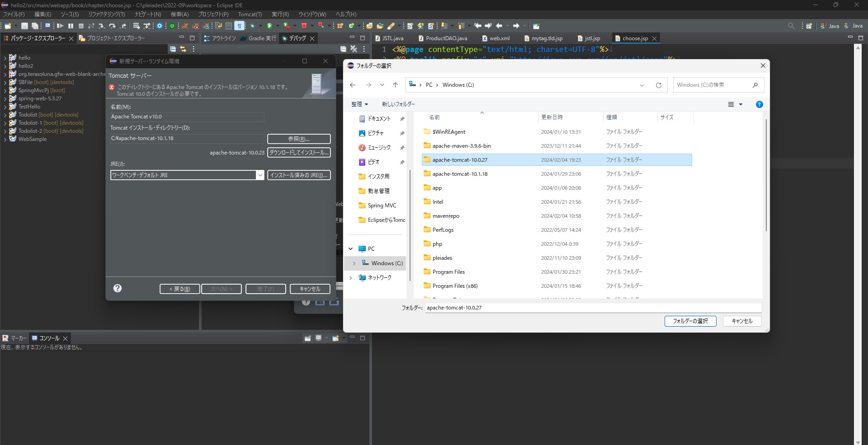Restart Tomcat with the toolbar cat icon

click(207, 26)
